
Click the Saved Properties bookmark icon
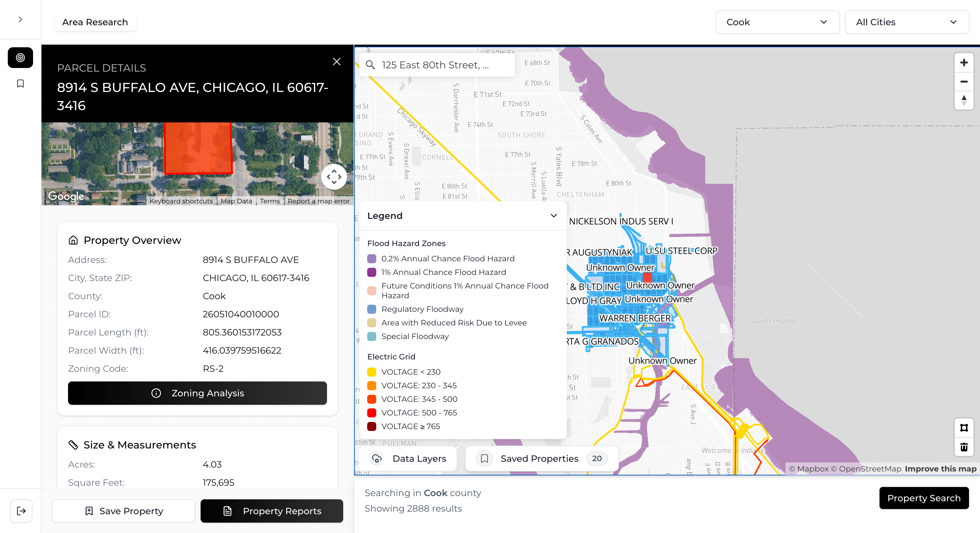[x=484, y=459]
